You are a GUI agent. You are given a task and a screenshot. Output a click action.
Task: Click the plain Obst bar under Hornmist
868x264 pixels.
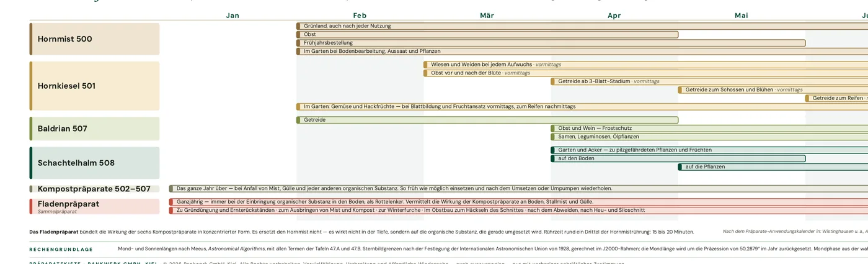click(x=487, y=35)
